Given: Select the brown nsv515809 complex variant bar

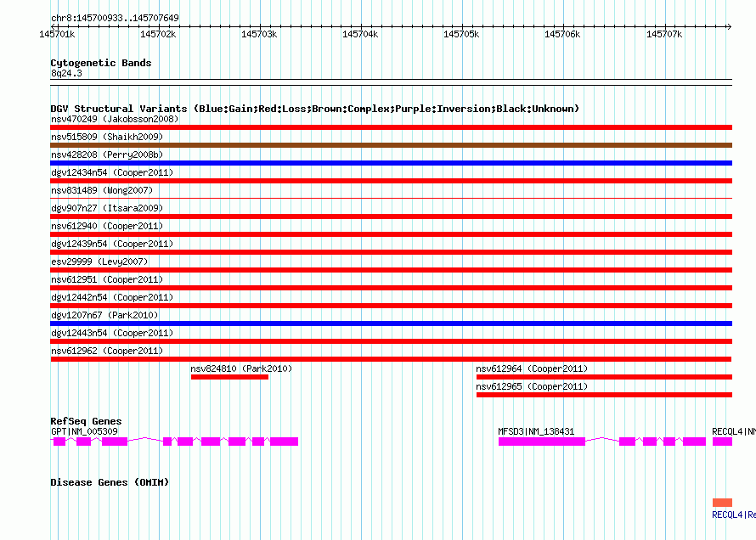Looking at the screenshot, I should tap(391, 145).
